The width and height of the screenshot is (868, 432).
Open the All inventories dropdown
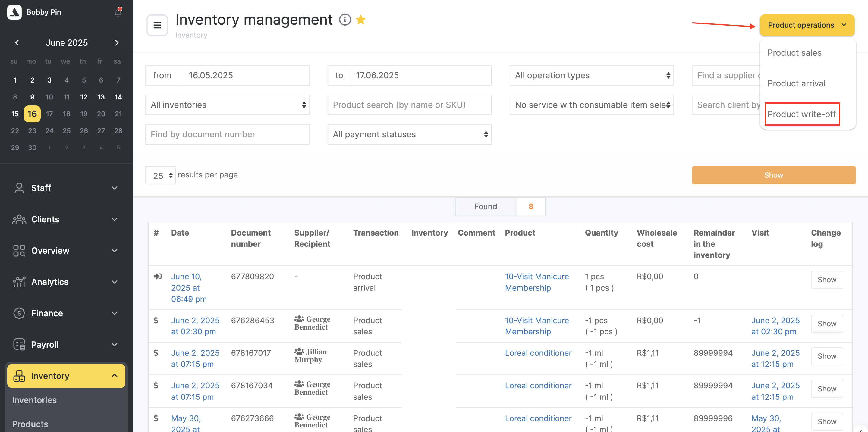coord(227,105)
